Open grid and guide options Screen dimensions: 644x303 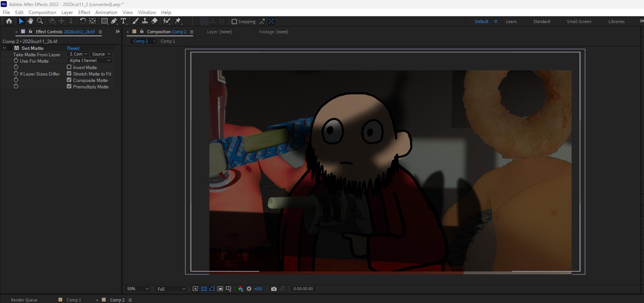click(x=229, y=289)
